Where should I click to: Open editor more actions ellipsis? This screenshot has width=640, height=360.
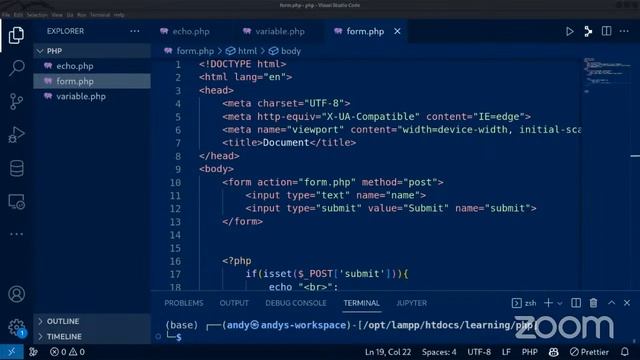coord(624,31)
